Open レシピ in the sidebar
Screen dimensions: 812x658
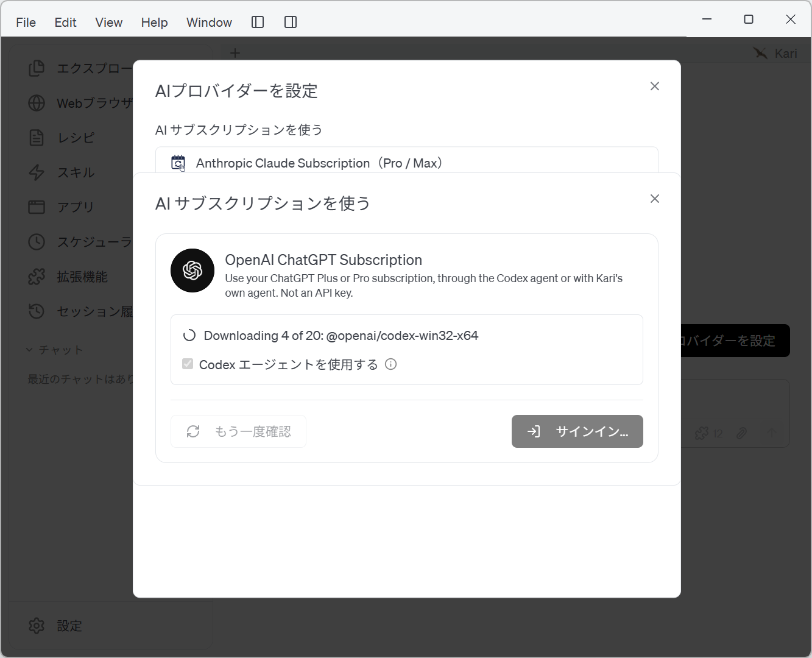coord(76,138)
